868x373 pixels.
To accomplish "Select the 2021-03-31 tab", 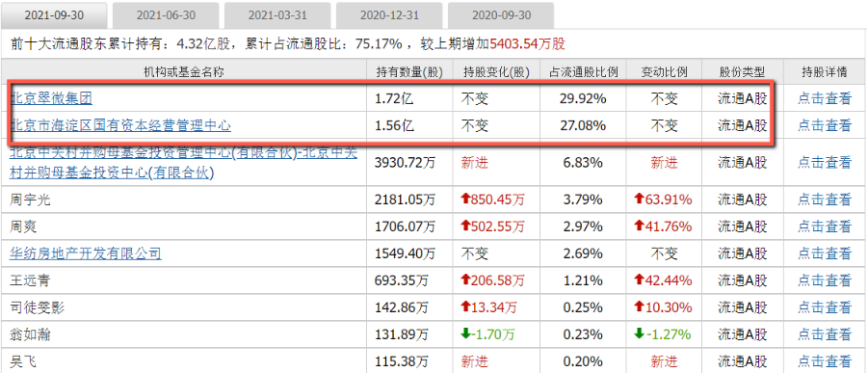I will click(x=277, y=15).
